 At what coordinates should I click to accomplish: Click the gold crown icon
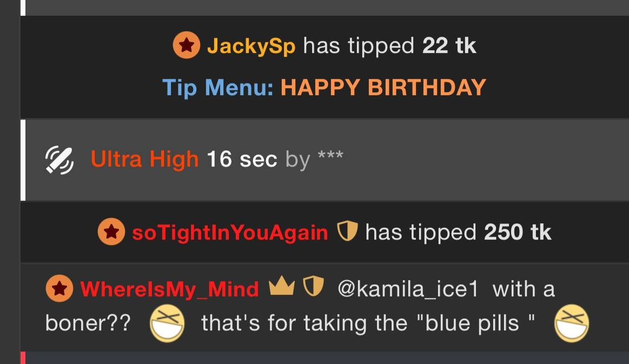pyautogui.click(x=282, y=286)
